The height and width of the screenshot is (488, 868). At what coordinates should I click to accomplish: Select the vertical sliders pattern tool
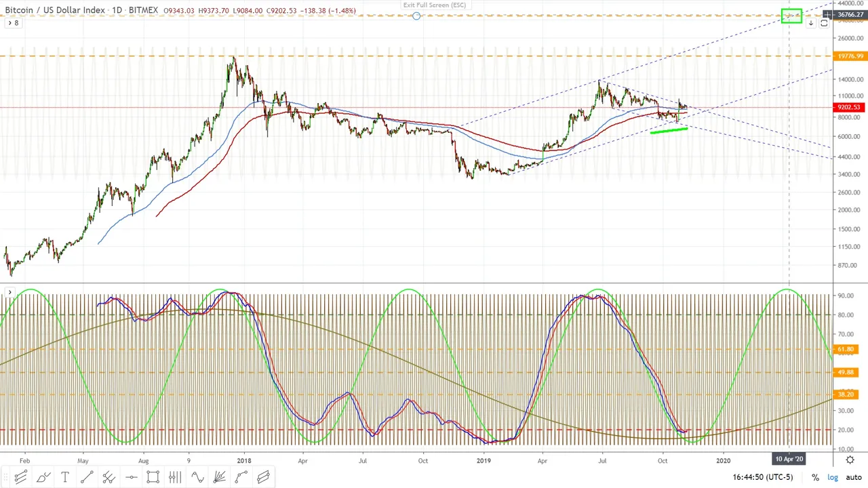point(175,477)
